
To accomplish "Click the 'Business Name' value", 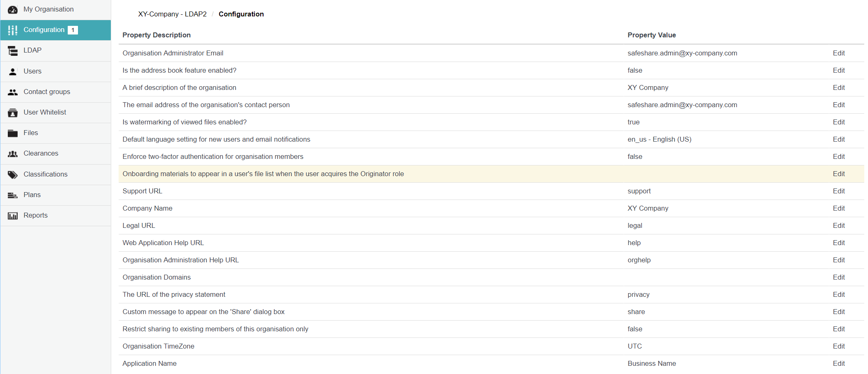I will tap(651, 363).
